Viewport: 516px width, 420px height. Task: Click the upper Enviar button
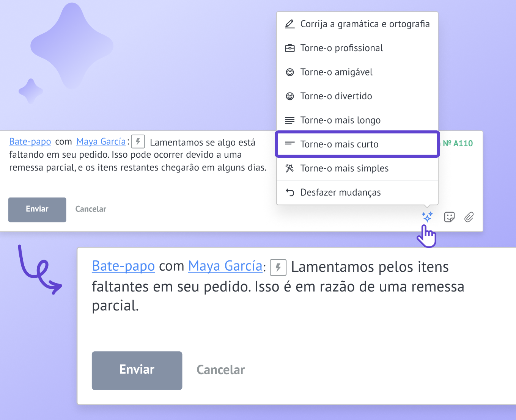coord(37,210)
